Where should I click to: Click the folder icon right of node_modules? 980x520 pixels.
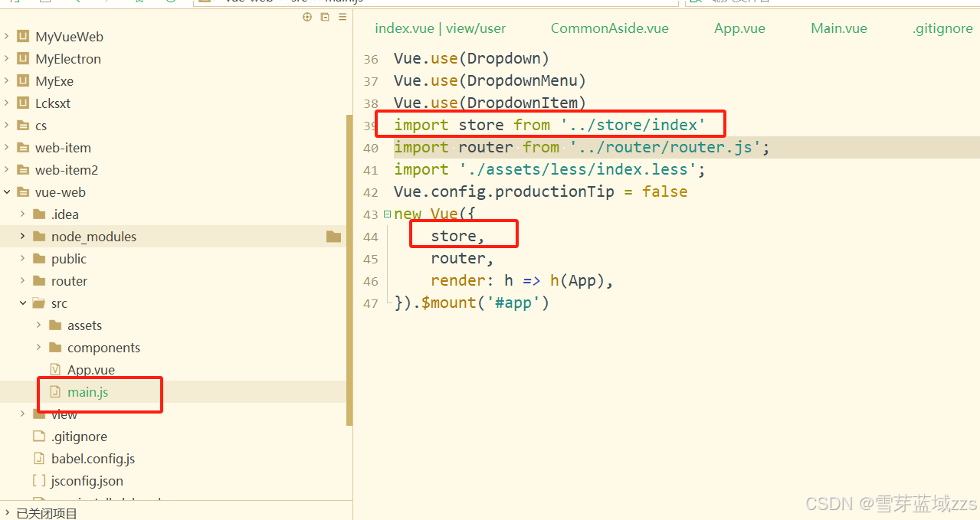pyautogui.click(x=333, y=237)
